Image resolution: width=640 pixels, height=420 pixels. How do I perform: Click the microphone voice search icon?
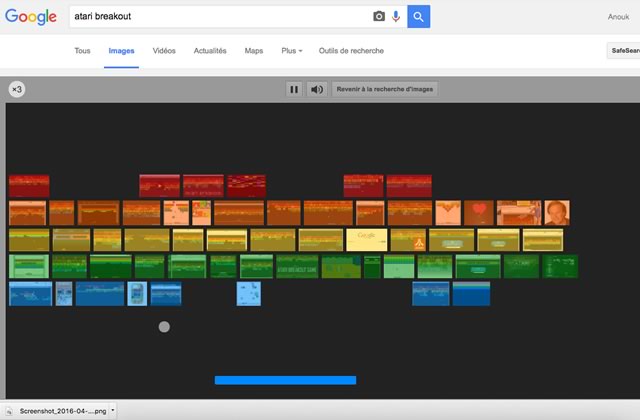click(396, 17)
